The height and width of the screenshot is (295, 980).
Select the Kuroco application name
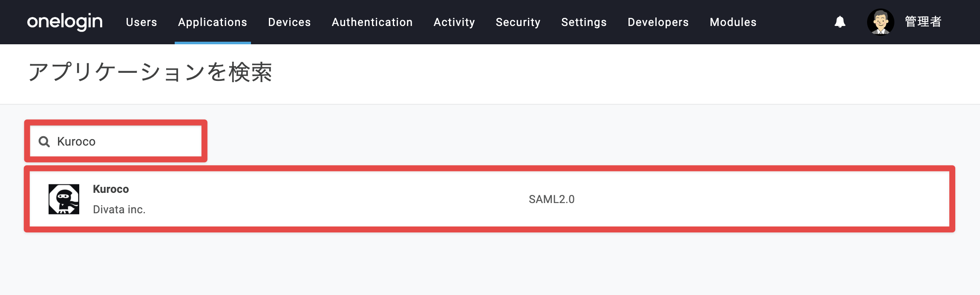pyautogui.click(x=111, y=189)
